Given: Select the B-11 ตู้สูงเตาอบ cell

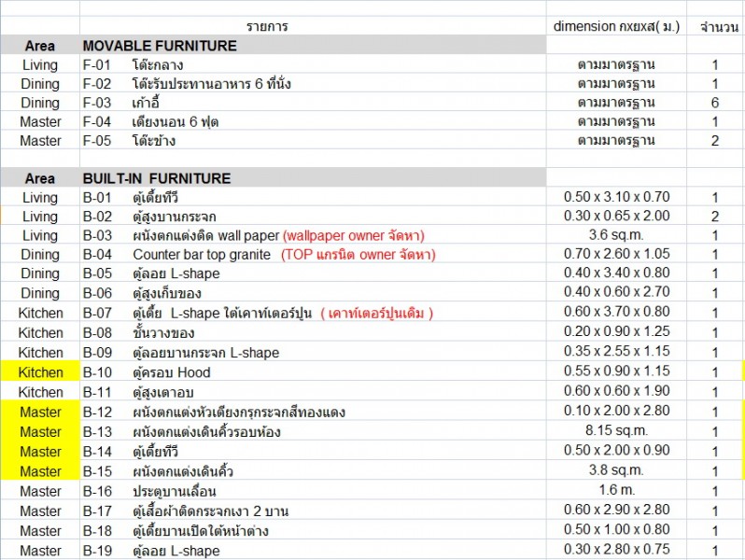Looking at the screenshot, I should click(x=313, y=391).
